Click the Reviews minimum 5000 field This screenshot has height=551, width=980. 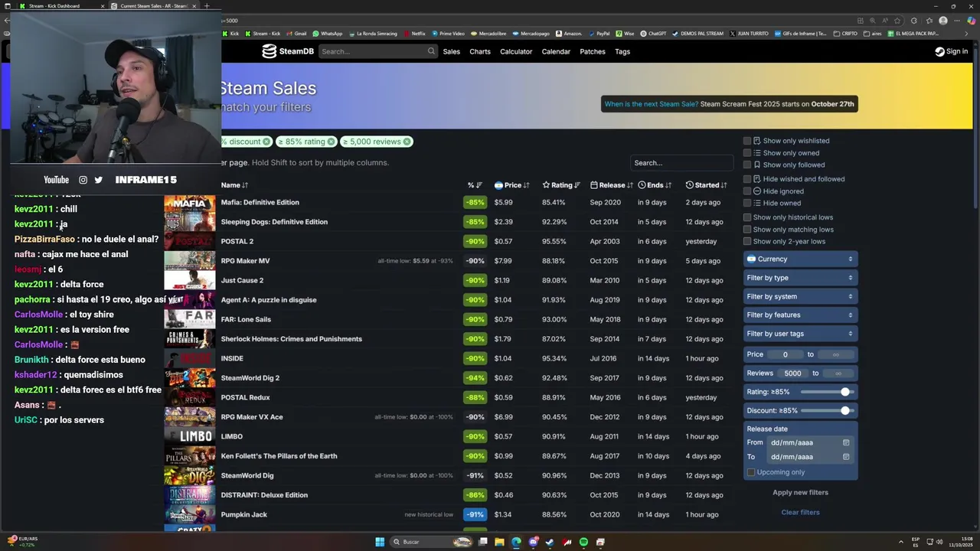pyautogui.click(x=792, y=373)
